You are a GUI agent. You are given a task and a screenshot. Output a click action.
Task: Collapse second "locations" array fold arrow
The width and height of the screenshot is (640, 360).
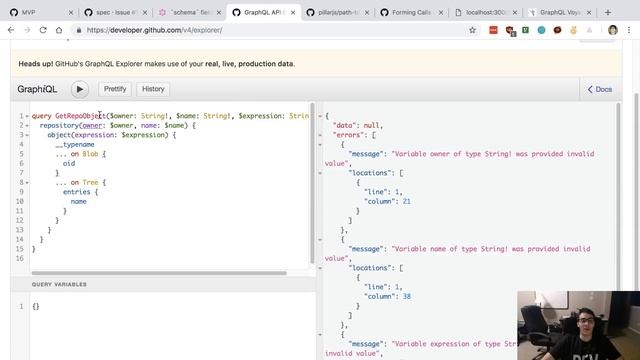(x=320, y=268)
